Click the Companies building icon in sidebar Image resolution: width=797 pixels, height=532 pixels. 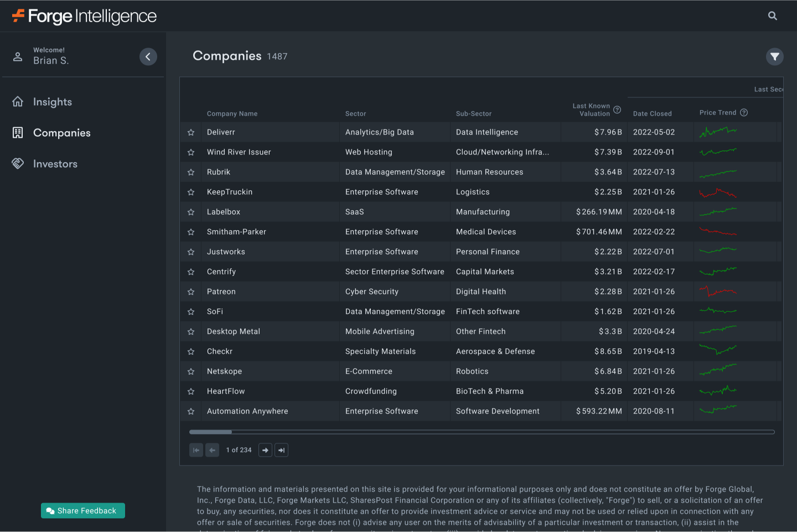17,132
